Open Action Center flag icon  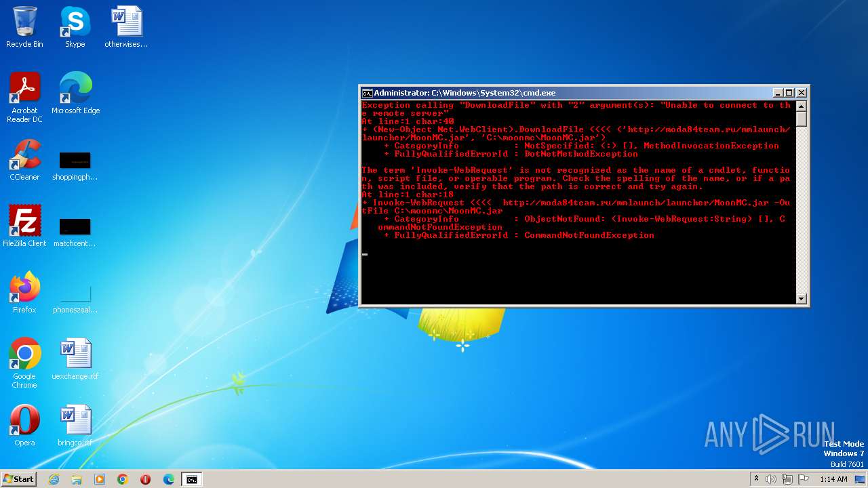(x=804, y=479)
